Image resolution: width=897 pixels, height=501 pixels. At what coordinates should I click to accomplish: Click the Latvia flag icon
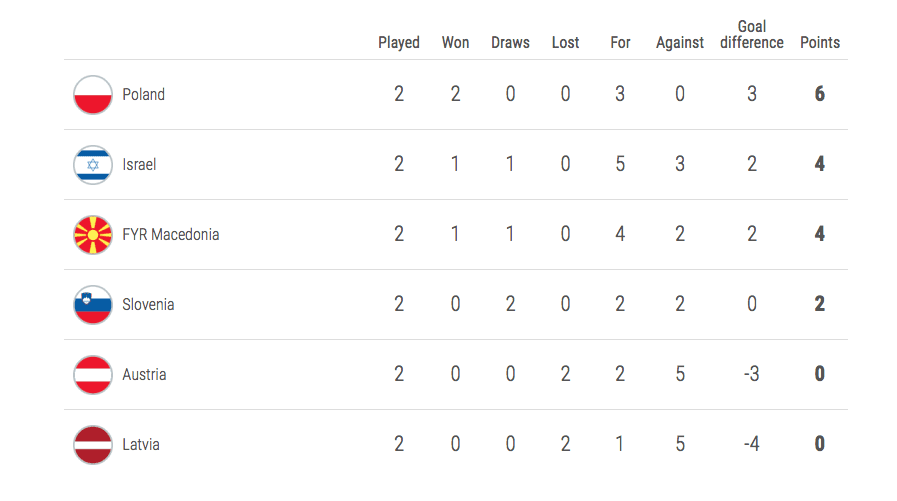click(x=93, y=445)
